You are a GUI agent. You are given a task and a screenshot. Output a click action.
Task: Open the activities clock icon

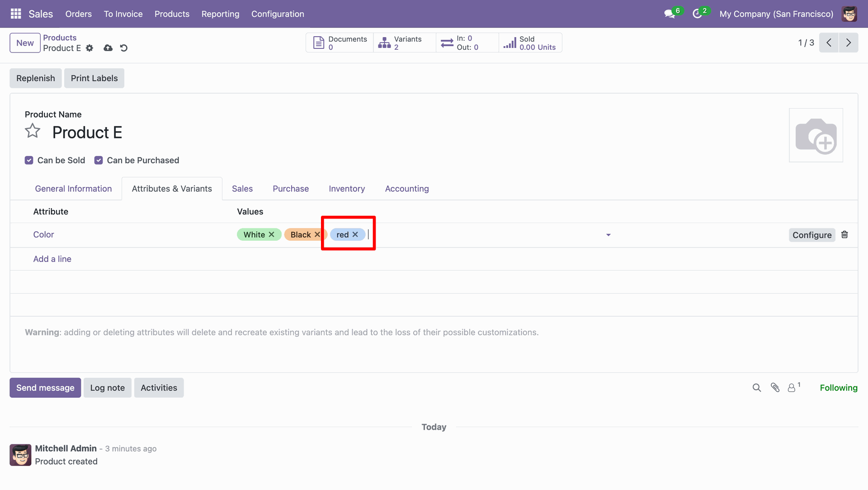[x=697, y=14]
